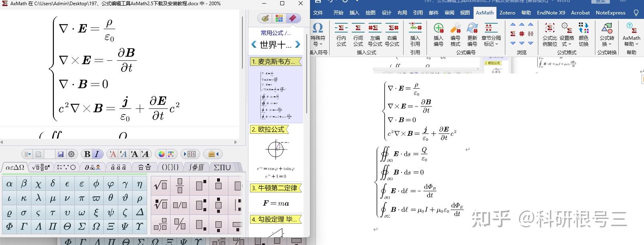This screenshot has height=245, width=644.
Task: Insert Greek letter alpha
Action: (9, 184)
